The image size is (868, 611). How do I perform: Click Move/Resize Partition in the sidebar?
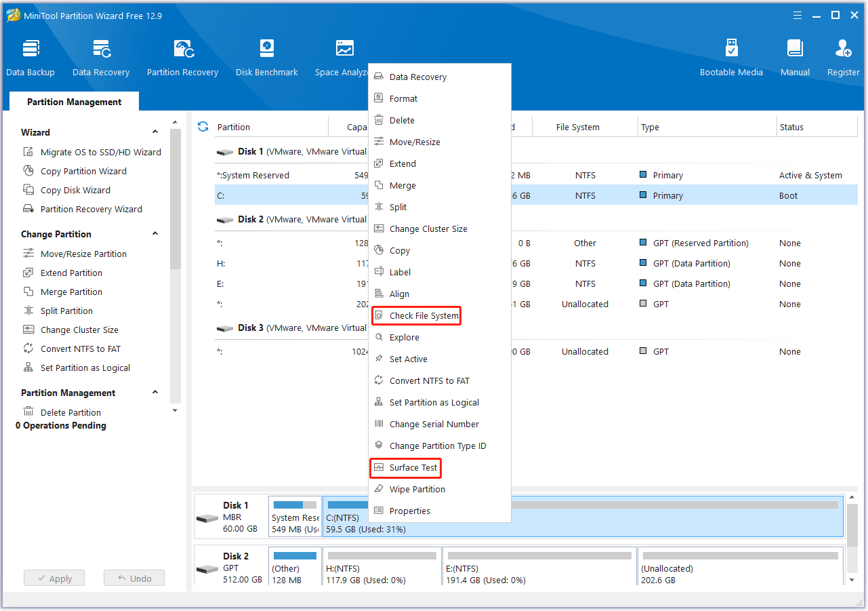click(75, 254)
